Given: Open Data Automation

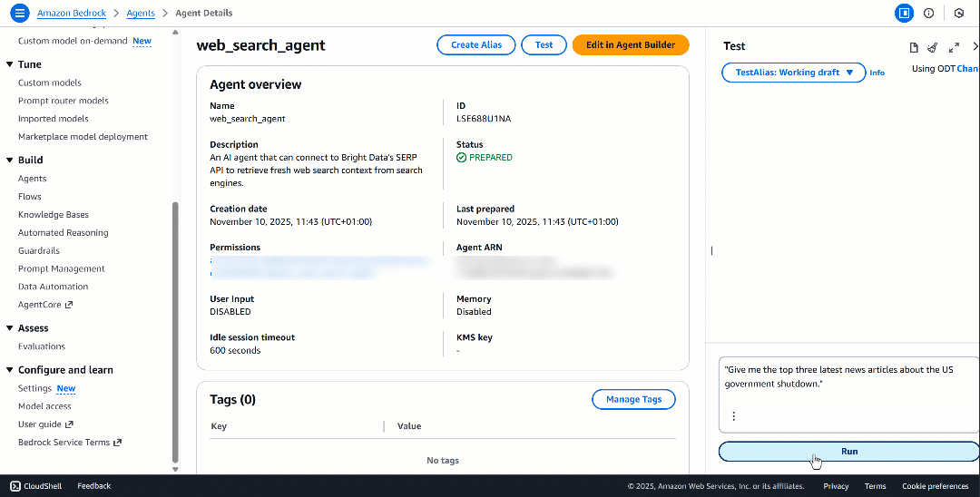Looking at the screenshot, I should (x=54, y=287).
